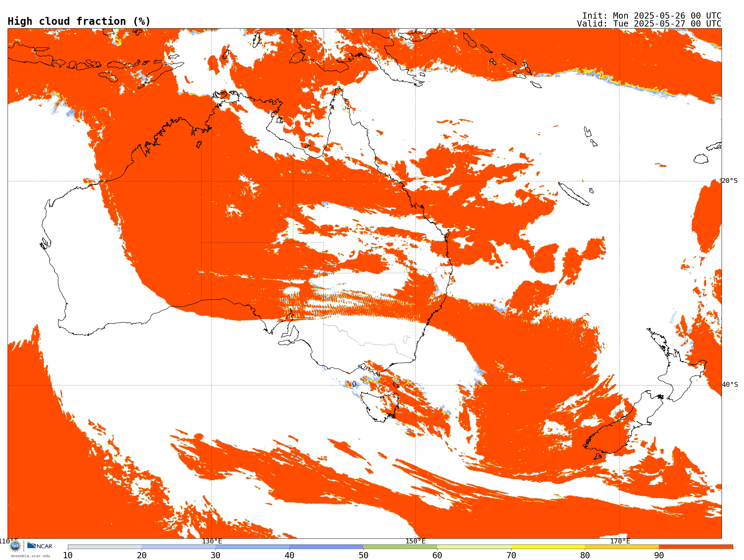The image size is (744, 560).
Task: Click the colorbar tick label 20
Action: pos(142,555)
